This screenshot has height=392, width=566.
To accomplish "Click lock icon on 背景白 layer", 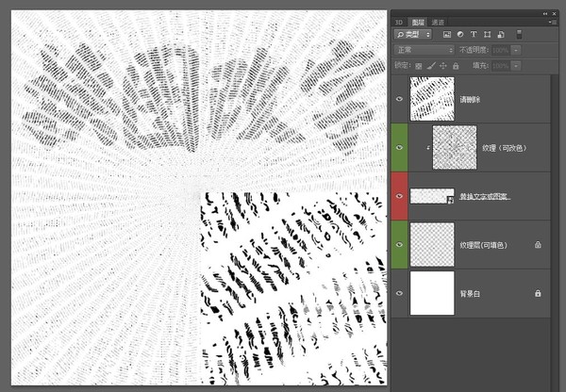I will coord(538,293).
